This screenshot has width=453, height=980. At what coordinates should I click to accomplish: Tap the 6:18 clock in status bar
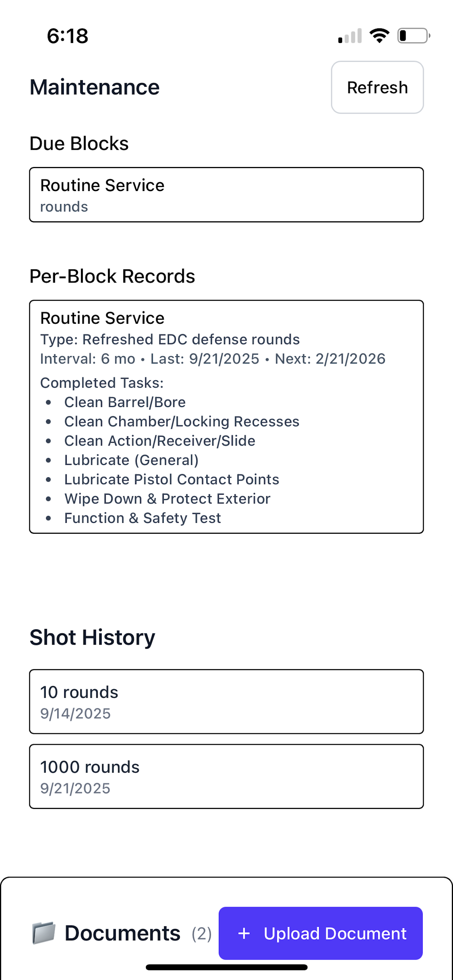(67, 36)
